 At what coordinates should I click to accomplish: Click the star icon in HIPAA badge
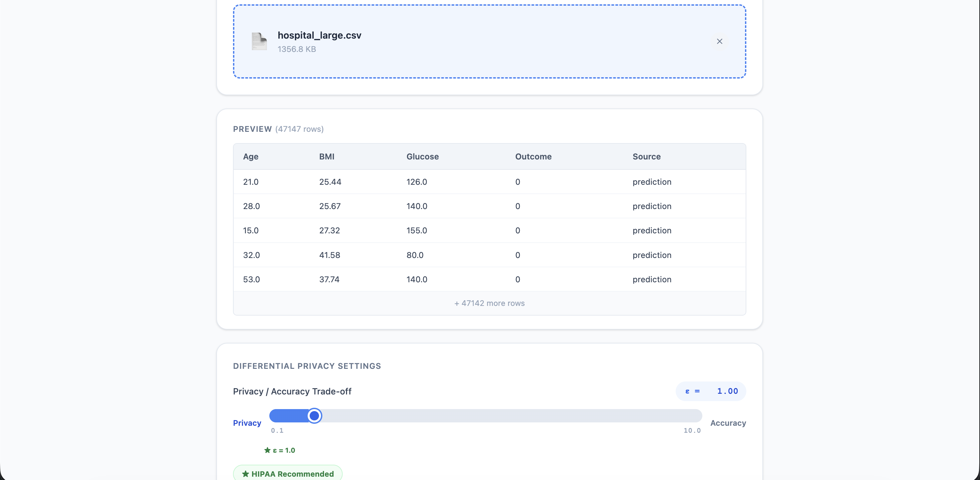245,474
